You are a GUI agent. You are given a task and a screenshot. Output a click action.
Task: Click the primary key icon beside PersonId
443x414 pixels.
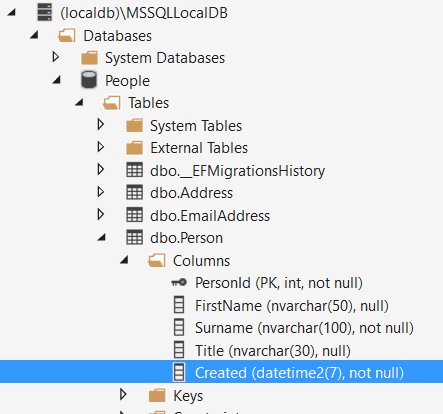coord(179,283)
